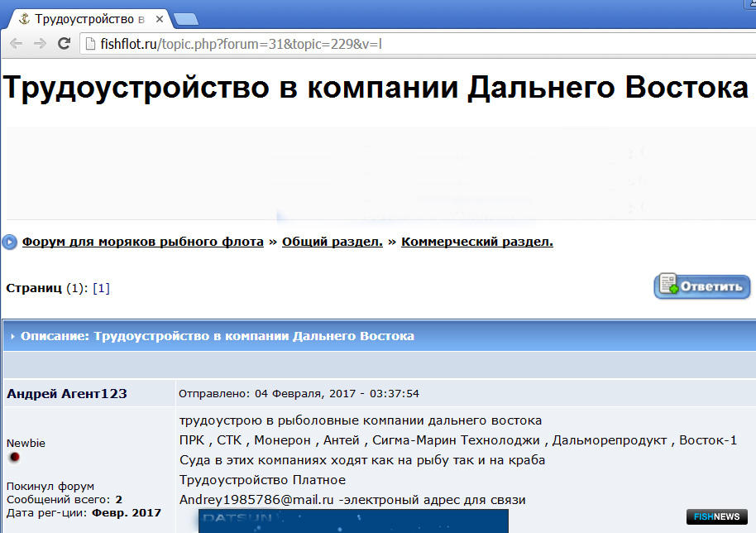Screen dimensions: 756x533
Task: Go to Общий раздел link
Action: pos(333,242)
